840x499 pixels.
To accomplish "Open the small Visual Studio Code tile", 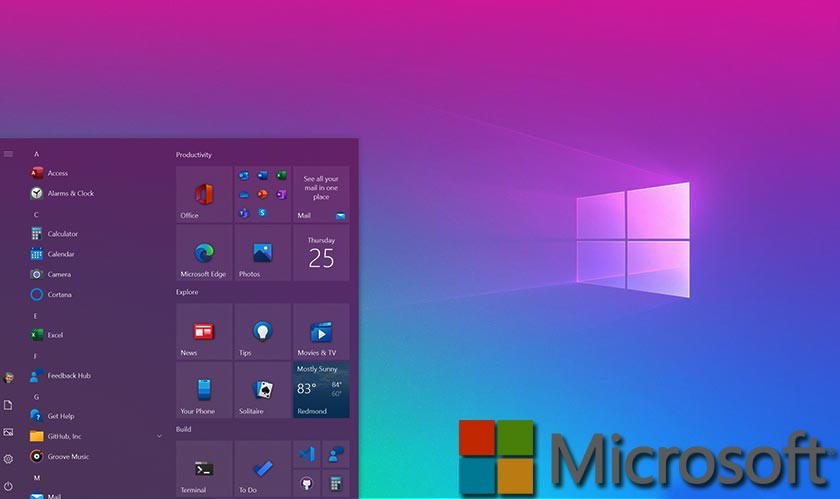I will (x=306, y=455).
